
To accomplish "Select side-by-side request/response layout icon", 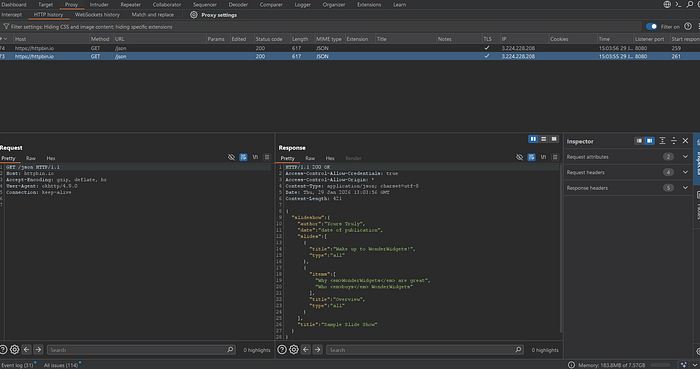I will [x=533, y=139].
